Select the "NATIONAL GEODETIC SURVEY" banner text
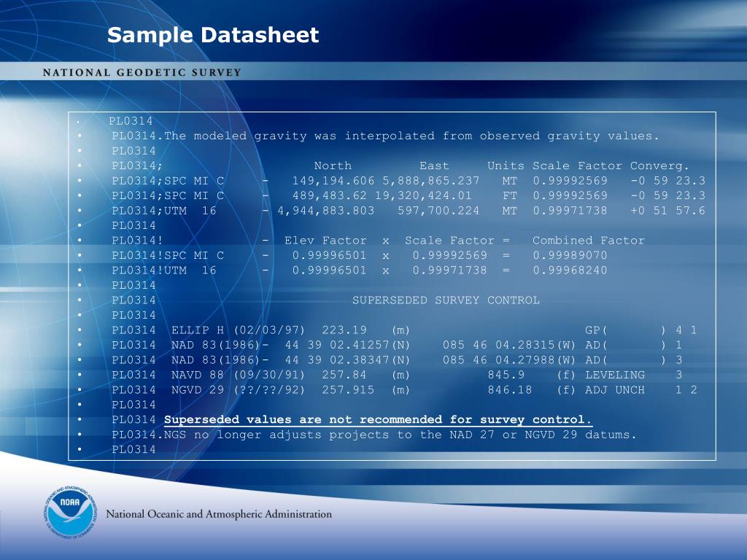The height and width of the screenshot is (560, 747). click(142, 73)
